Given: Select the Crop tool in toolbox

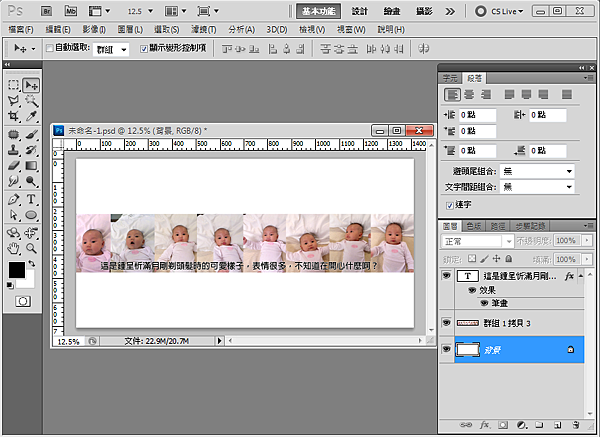Looking at the screenshot, I should point(14,118).
